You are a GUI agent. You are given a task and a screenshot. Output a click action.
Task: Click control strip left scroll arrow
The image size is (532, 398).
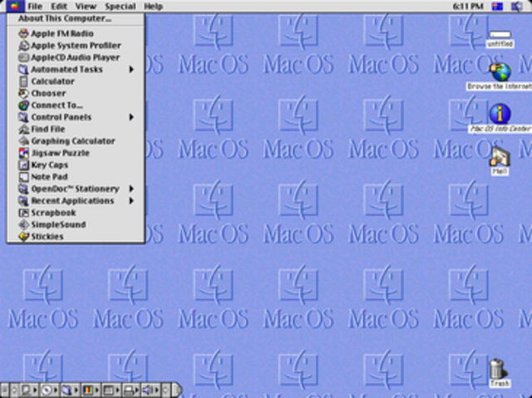pos(14,390)
